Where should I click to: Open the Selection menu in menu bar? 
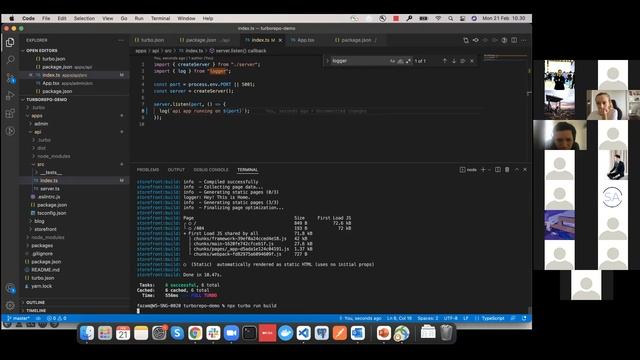84,18
